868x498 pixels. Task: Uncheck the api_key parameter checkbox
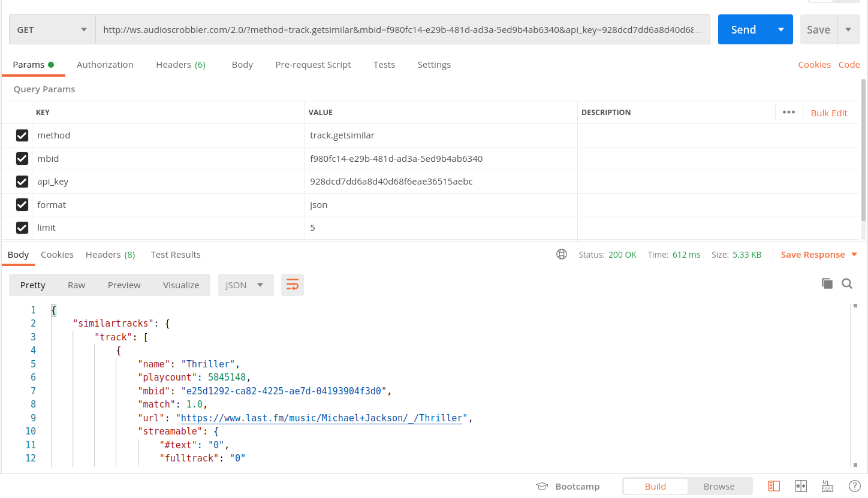click(x=22, y=182)
